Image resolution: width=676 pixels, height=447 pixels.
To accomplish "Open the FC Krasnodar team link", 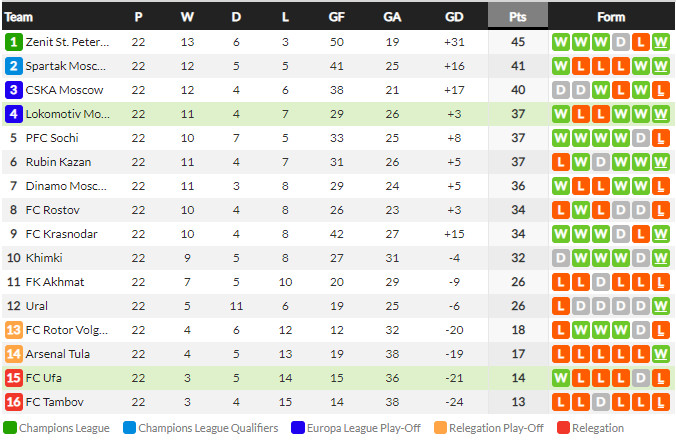I will [x=62, y=234].
